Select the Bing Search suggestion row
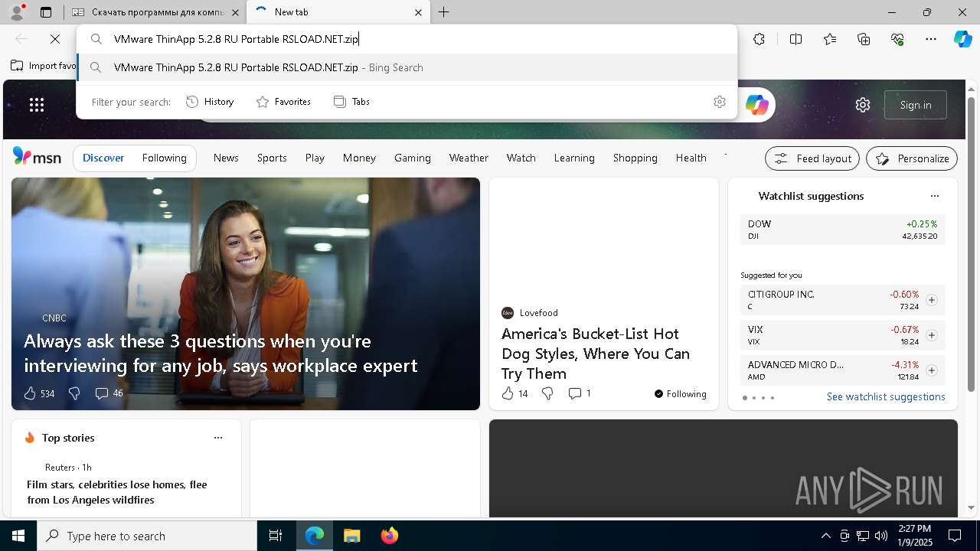Image resolution: width=980 pixels, height=551 pixels. tap(407, 67)
